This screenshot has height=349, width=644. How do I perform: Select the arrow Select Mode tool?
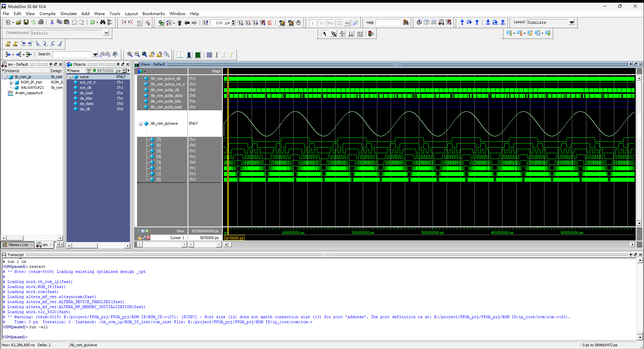[325, 34]
